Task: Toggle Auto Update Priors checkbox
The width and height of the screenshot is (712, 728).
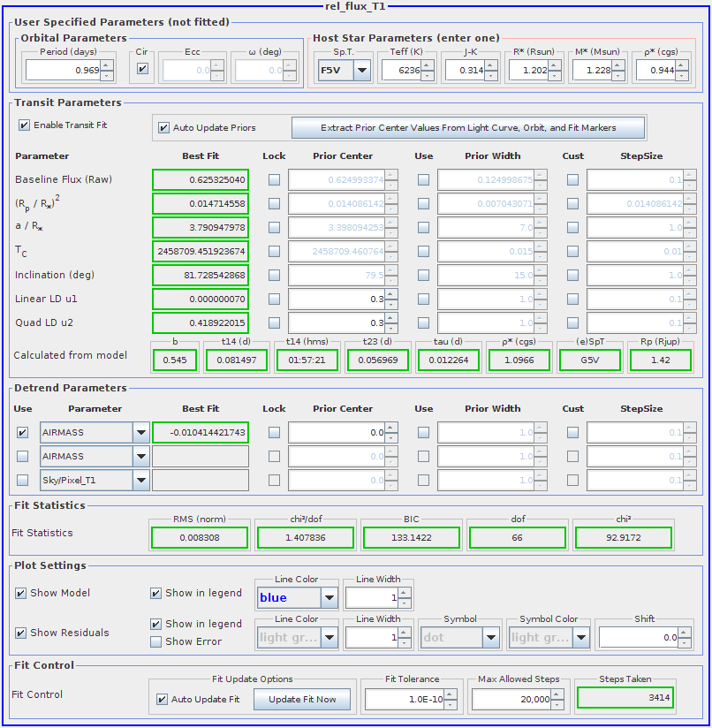Action: click(163, 128)
